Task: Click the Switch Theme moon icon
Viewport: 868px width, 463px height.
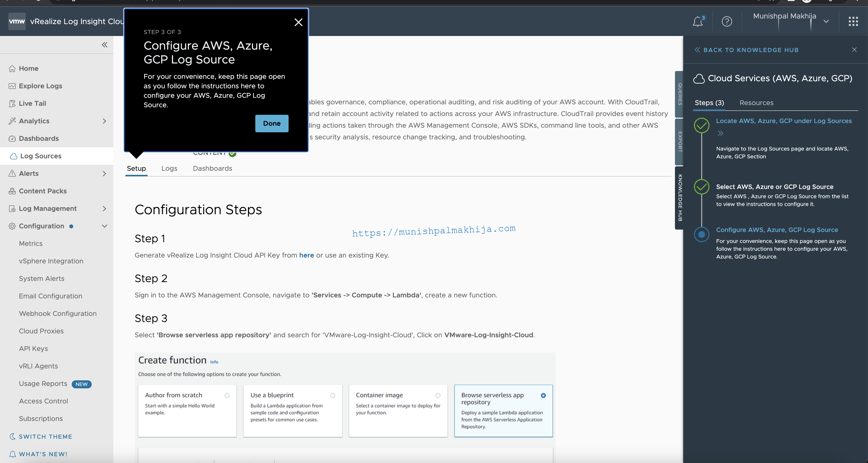Action: click(12, 436)
